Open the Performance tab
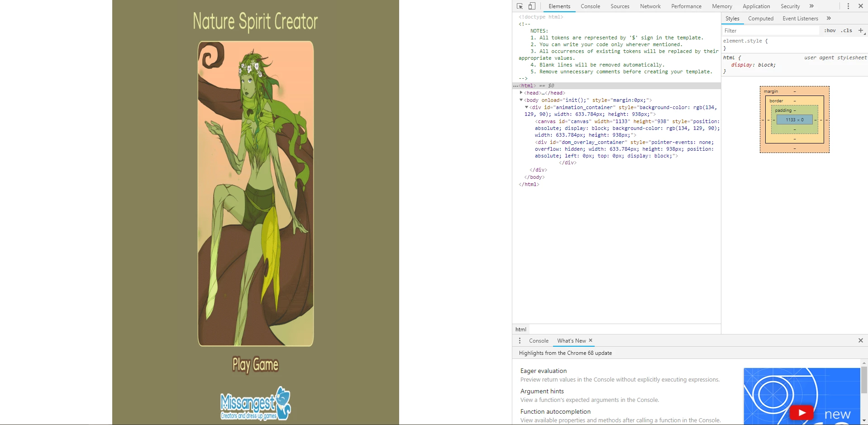The height and width of the screenshot is (425, 868). [687, 6]
